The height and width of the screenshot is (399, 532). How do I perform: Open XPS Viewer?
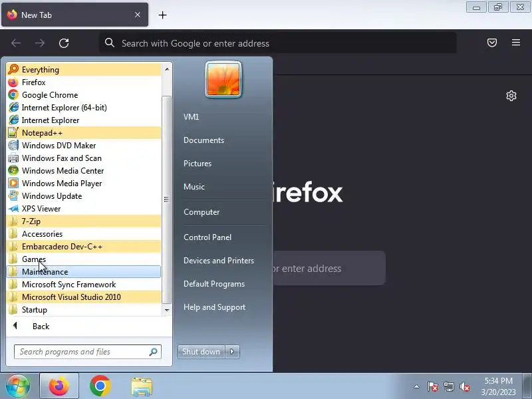(84, 209)
